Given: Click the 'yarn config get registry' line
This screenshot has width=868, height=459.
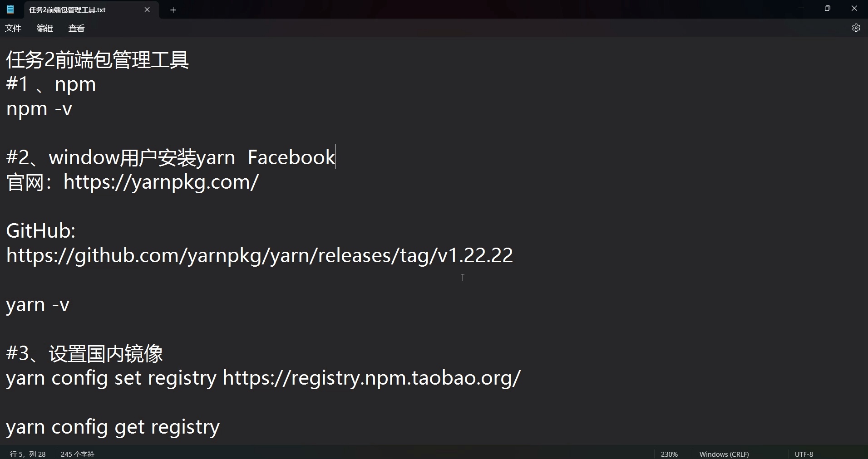Looking at the screenshot, I should (112, 426).
